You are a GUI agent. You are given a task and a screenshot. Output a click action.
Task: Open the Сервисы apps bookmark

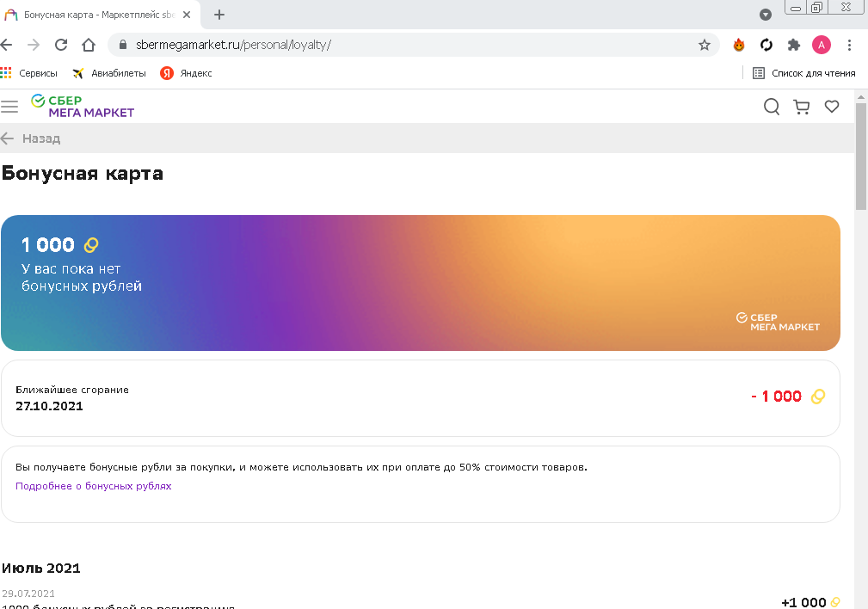click(29, 73)
